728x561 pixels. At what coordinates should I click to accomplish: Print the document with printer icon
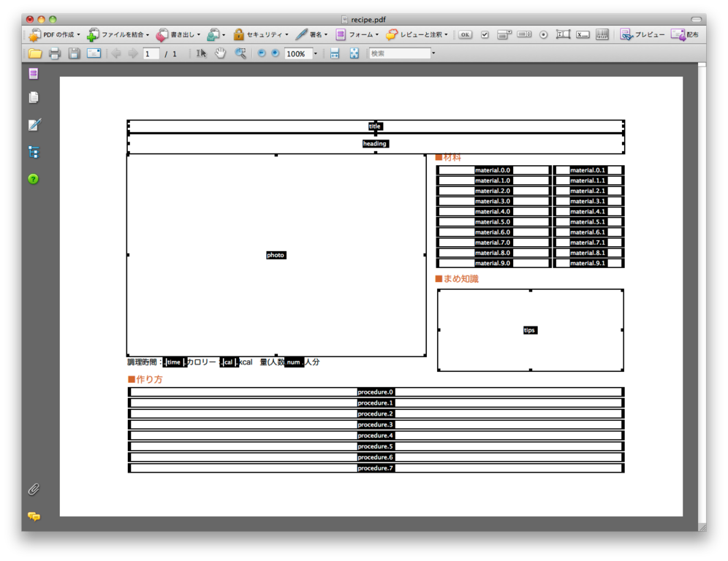tap(55, 53)
